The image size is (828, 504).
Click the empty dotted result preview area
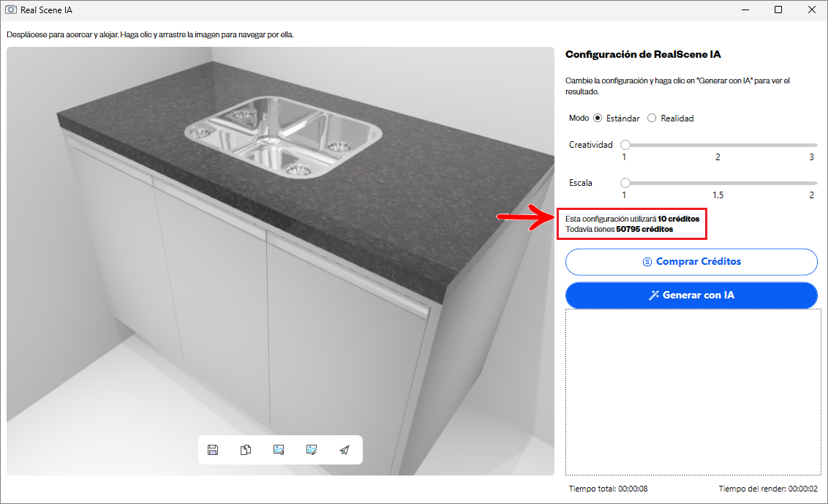[x=693, y=392]
